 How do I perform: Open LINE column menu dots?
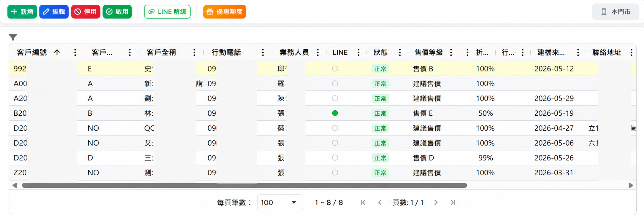tap(359, 52)
